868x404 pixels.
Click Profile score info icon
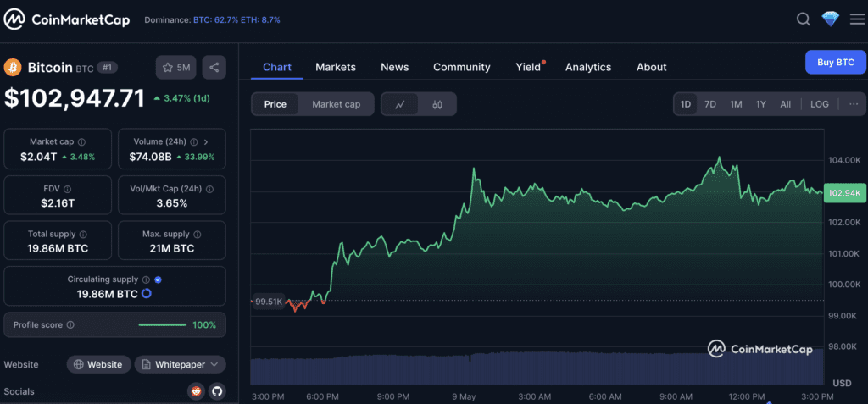[70, 325]
